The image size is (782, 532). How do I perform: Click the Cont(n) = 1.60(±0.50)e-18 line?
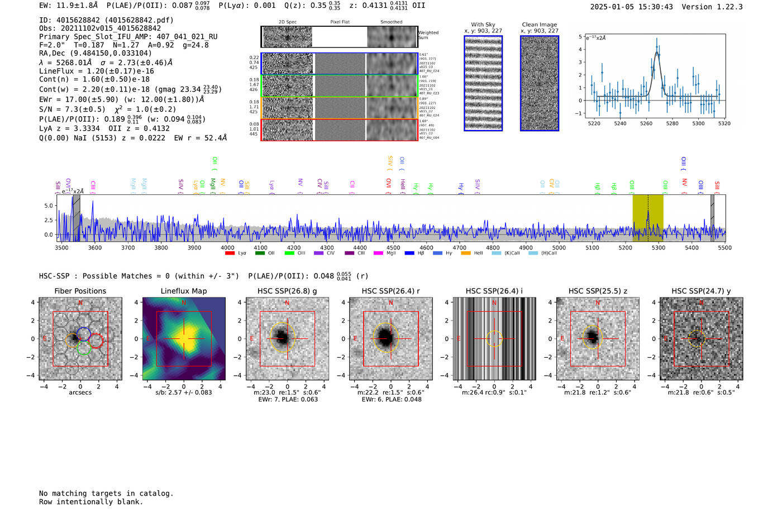click(x=94, y=79)
